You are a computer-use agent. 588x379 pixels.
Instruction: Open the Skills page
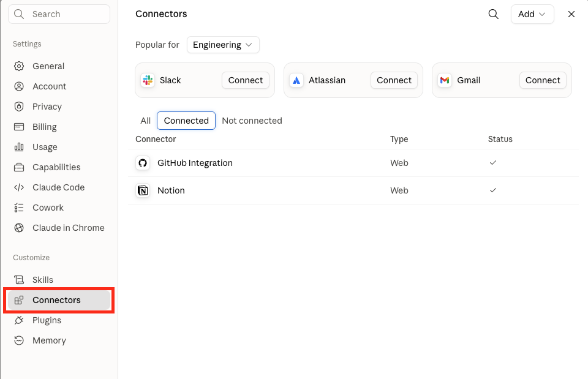point(59,280)
